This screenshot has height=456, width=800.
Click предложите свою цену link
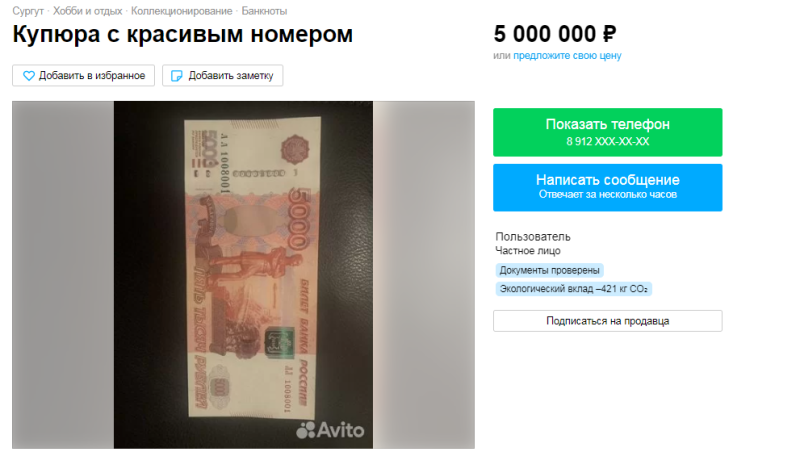click(567, 56)
